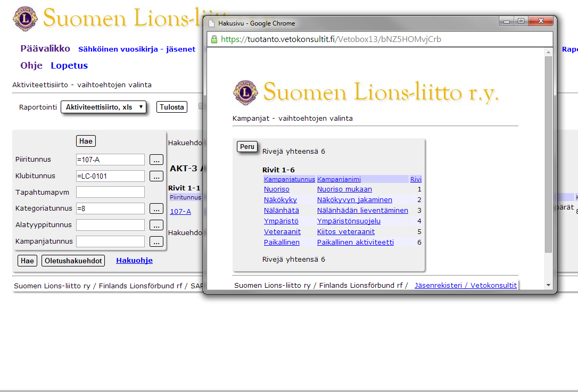Select the Paikallinen campaign code link
This screenshot has width=578, height=392.
click(x=282, y=243)
